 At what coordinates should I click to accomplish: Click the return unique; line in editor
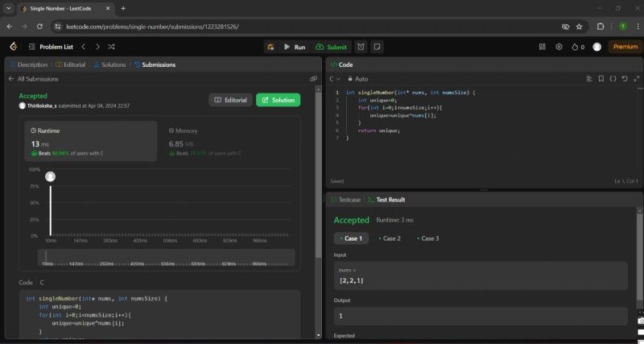click(378, 131)
